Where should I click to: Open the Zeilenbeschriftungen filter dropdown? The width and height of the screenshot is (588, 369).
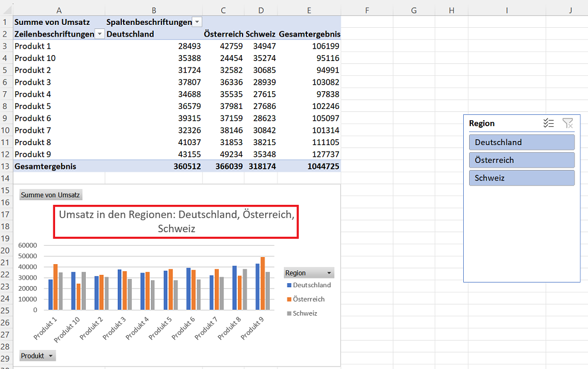100,34
